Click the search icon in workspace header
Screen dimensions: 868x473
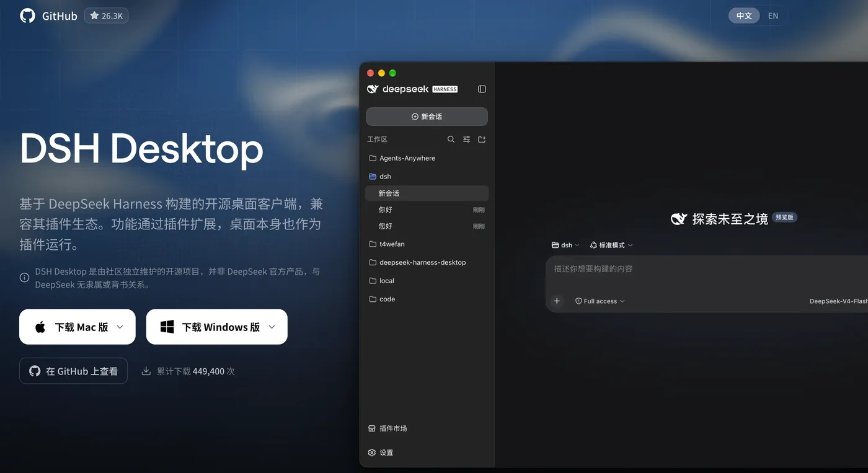pyautogui.click(x=451, y=139)
